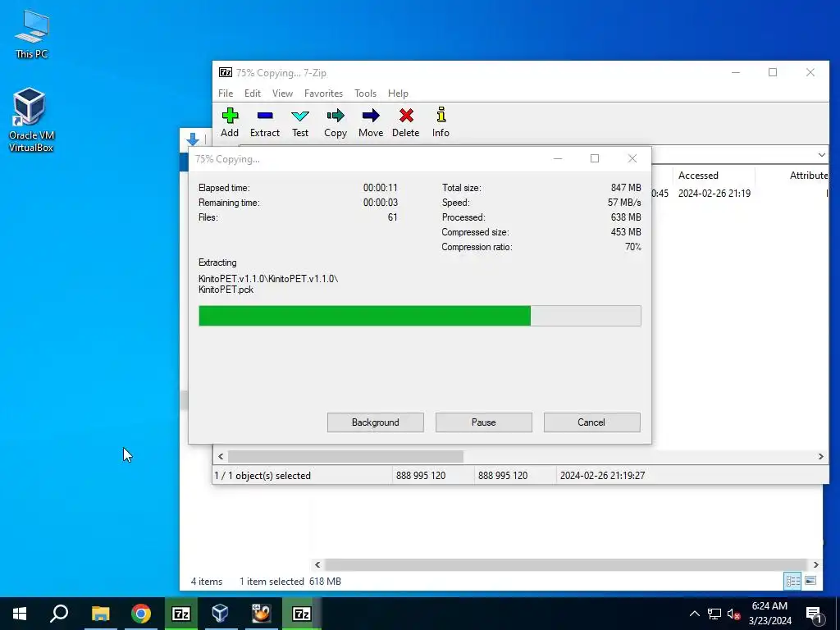Viewport: 840px width, 630px height.
Task: Click the Delete toolbar icon
Action: (x=405, y=123)
